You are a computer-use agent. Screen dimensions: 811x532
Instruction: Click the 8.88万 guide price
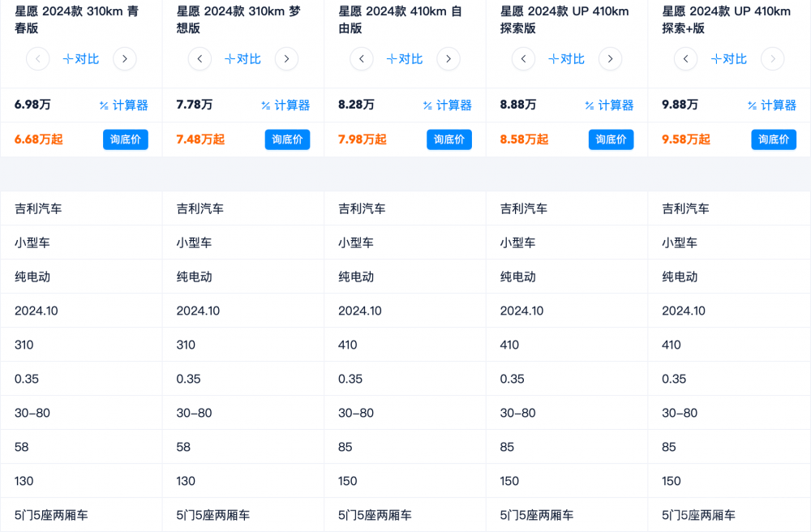[518, 105]
